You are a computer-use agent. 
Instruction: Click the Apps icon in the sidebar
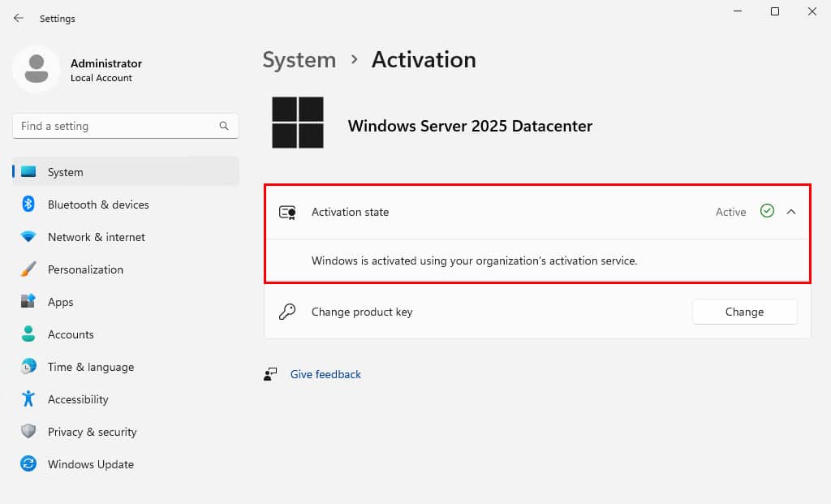[x=28, y=301]
